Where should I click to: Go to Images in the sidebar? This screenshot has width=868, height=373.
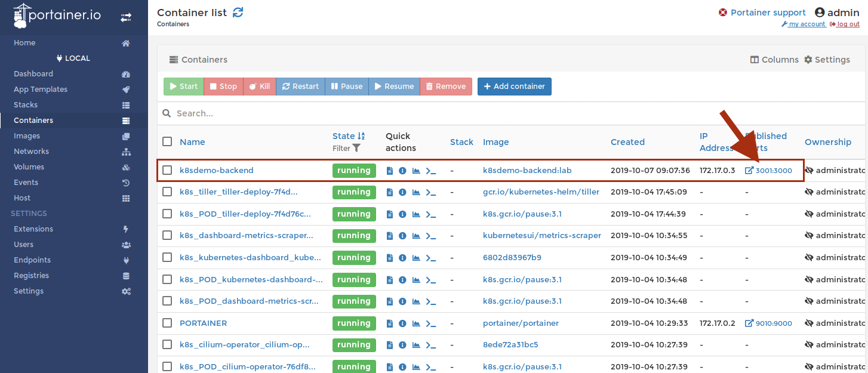[x=27, y=136]
